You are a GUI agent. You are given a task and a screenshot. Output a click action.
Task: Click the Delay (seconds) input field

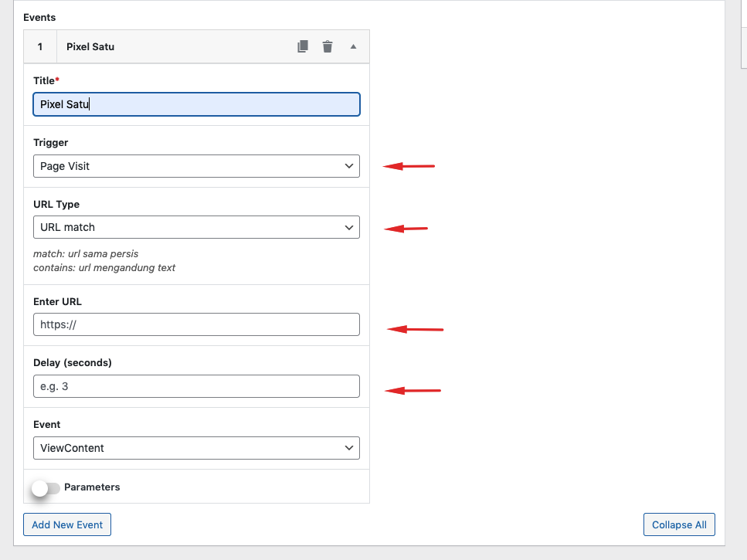(196, 386)
